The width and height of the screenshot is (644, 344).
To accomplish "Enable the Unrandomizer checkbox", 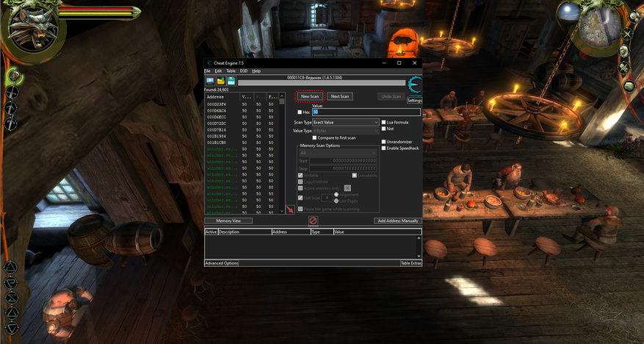I will (x=383, y=142).
